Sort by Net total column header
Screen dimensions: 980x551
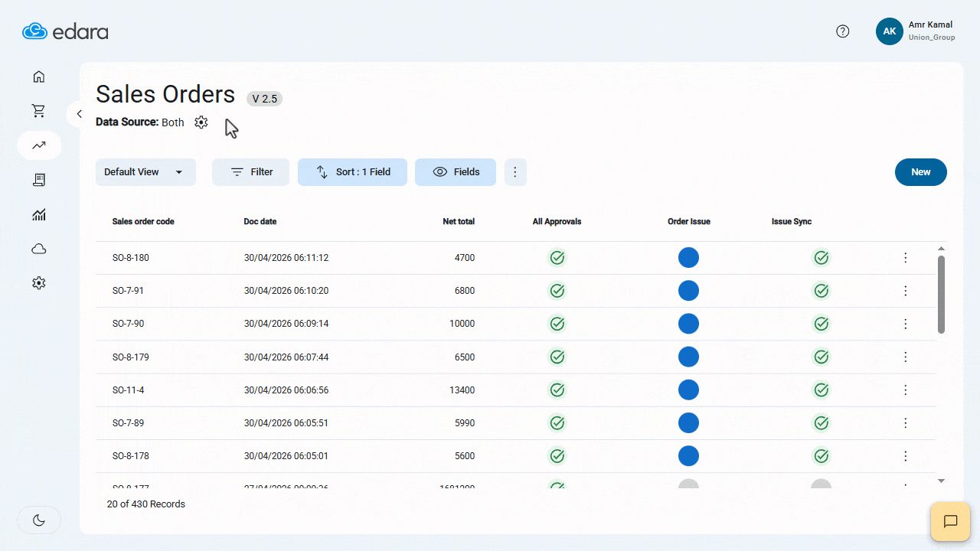pos(459,222)
